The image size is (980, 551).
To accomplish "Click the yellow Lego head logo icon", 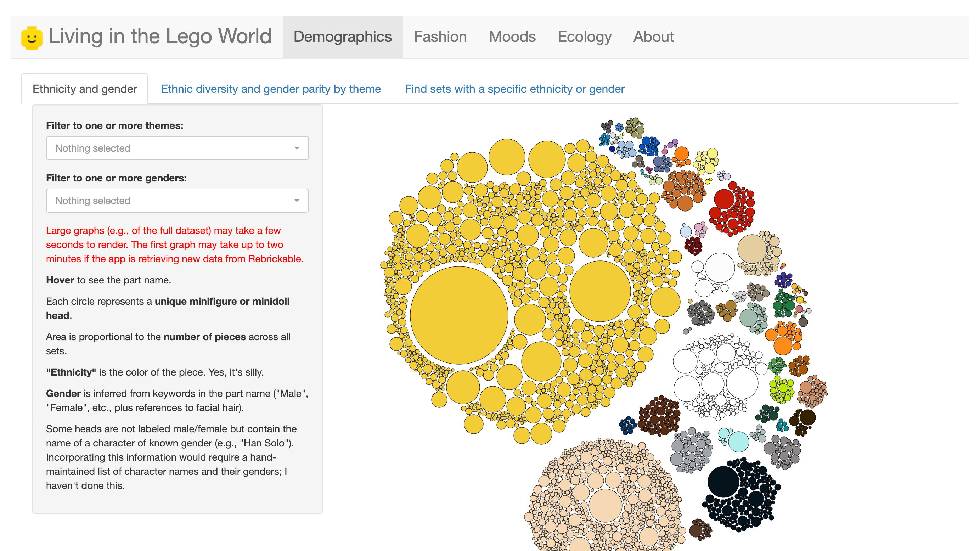I will click(x=32, y=37).
